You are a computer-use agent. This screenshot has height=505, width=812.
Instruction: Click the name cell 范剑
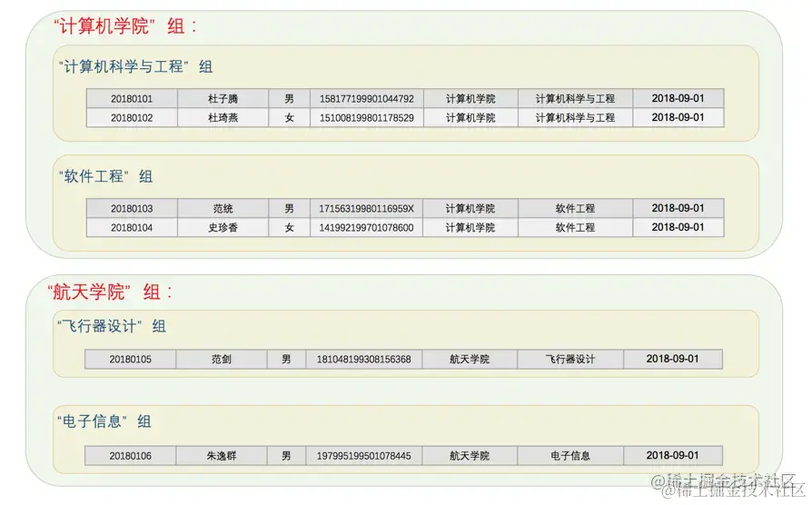222,359
